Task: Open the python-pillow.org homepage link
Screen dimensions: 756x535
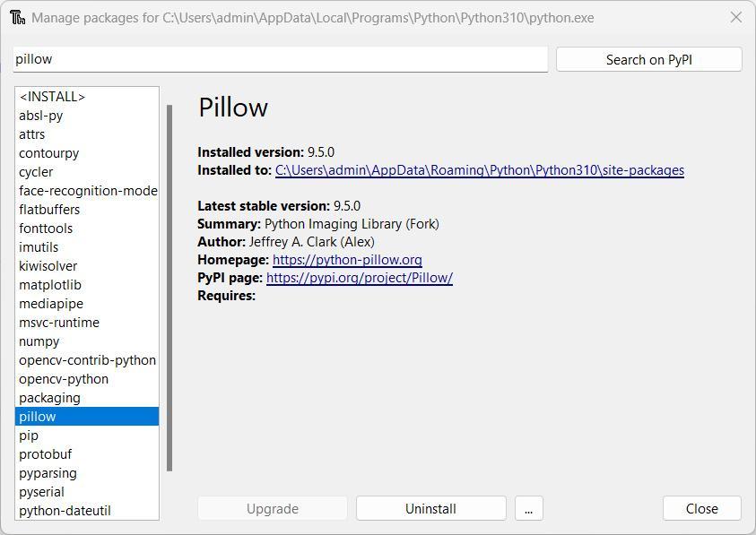Action: tap(347, 260)
